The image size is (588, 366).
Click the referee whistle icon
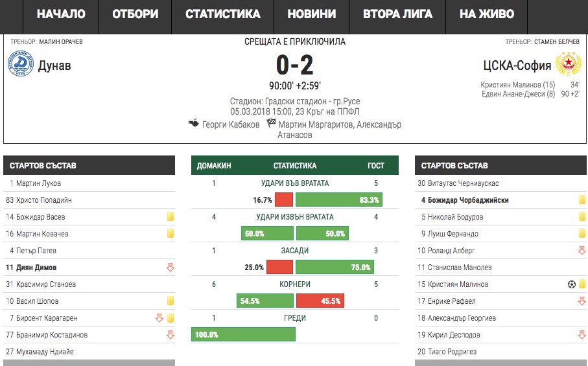[x=193, y=123]
